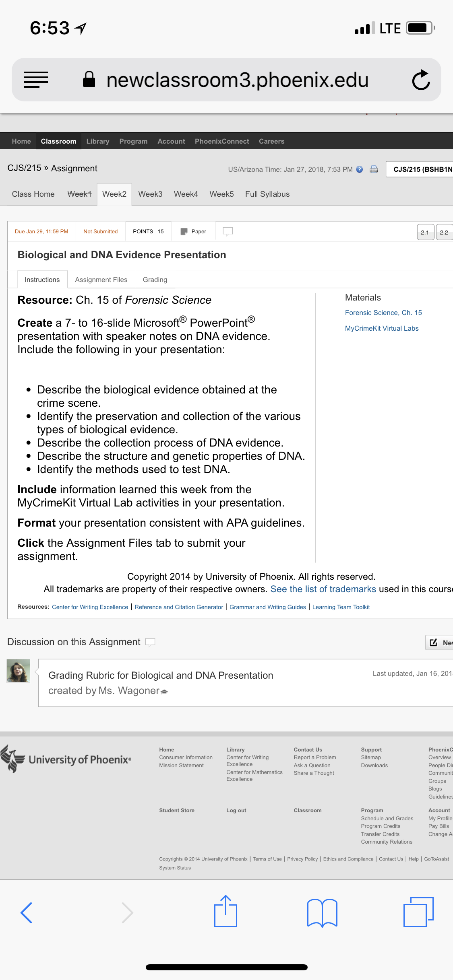Open MyCrimeKit Virtual Labs link
453x980 pixels.
[382, 328]
